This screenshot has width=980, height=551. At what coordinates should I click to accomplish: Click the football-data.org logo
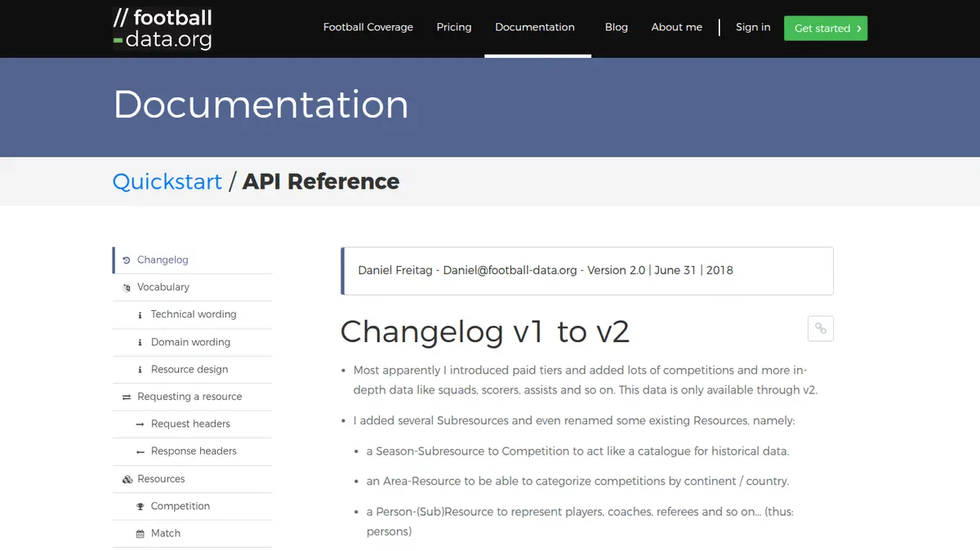[x=163, y=29]
